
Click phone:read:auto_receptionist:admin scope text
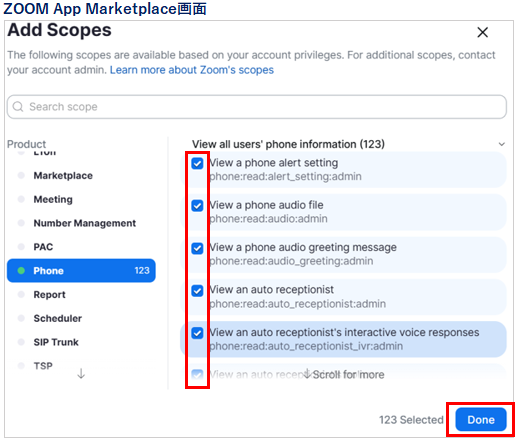click(x=297, y=304)
